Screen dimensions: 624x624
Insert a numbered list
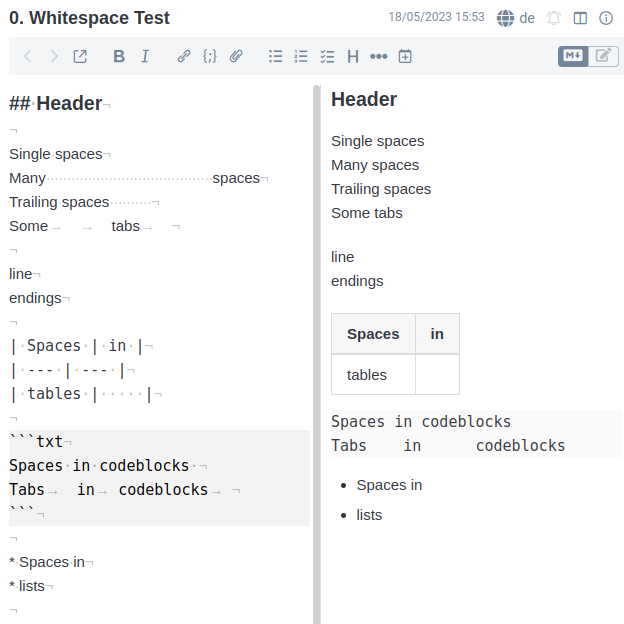301,56
